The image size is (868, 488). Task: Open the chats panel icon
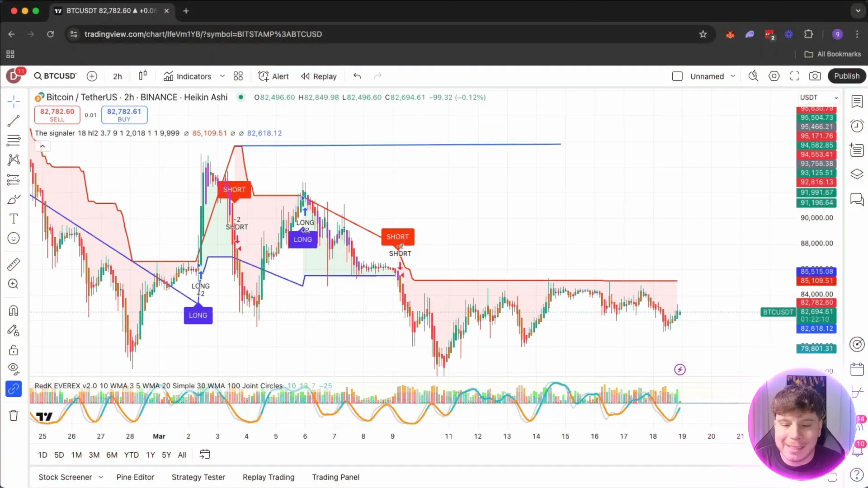(x=857, y=199)
